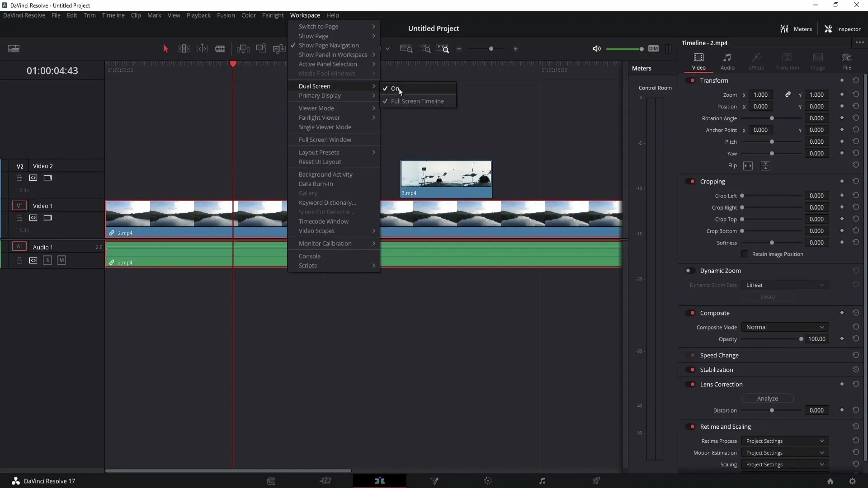Expand the Primary Display submenu

tap(334, 96)
